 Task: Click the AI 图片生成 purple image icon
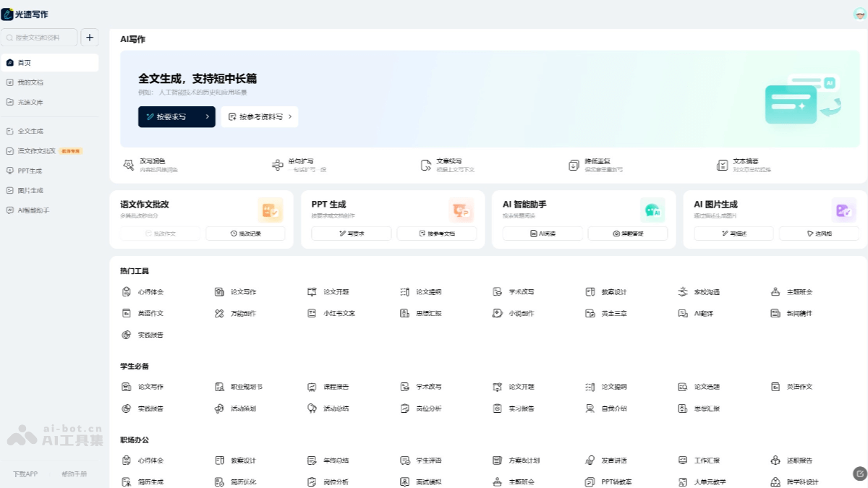[x=843, y=210]
